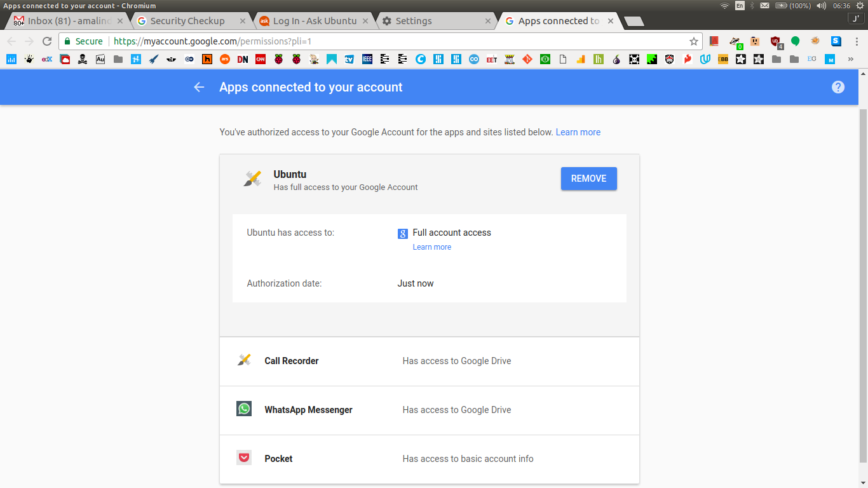
Task: Click Learn more under Full account access
Action: [431, 247]
